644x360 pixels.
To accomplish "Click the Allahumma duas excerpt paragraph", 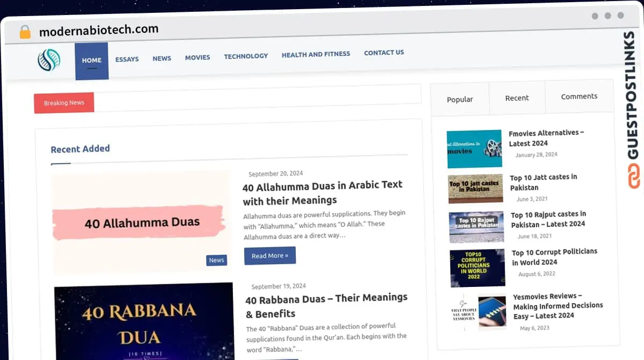I will coord(324,225).
